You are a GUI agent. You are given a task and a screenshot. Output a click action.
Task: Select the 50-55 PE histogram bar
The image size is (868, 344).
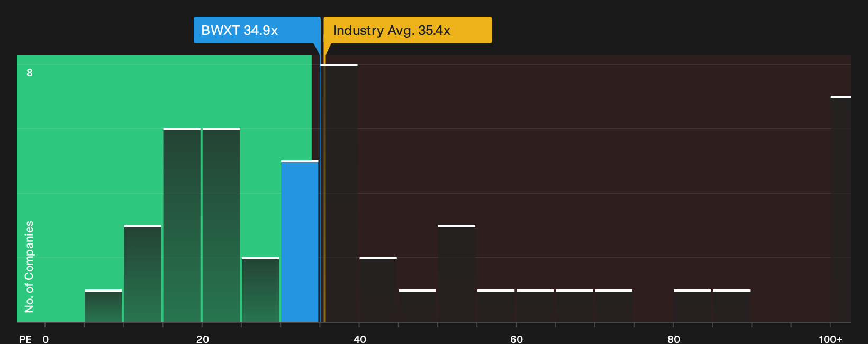457,274
